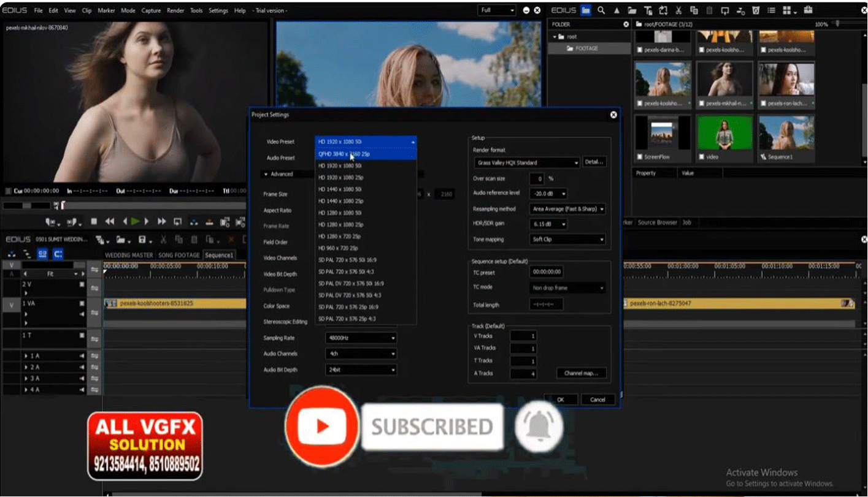Click the Folder view icon beside the EDIUS bin logo
Viewport: 868px width, 497px height.
586,10
